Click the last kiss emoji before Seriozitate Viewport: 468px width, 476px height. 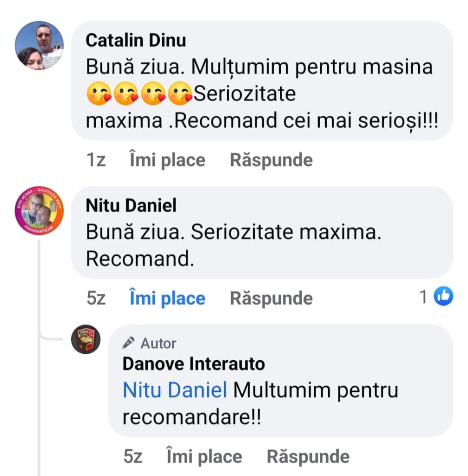(180, 94)
